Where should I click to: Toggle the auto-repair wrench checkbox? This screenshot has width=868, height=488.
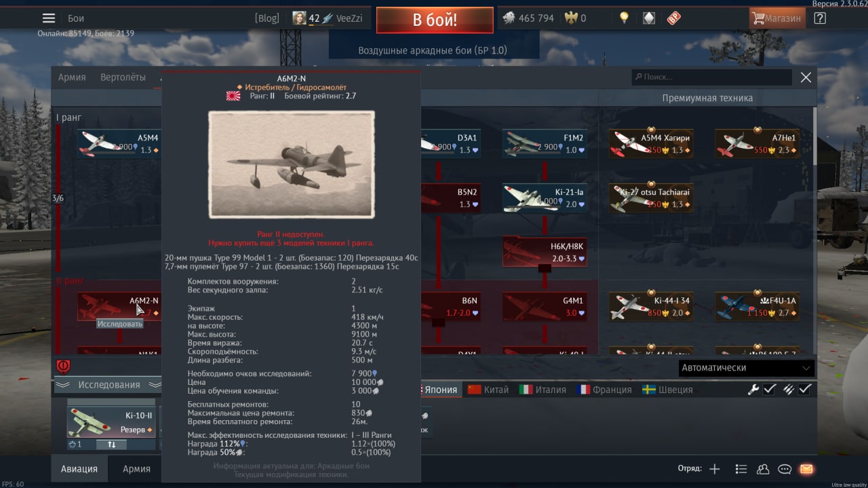(x=770, y=389)
